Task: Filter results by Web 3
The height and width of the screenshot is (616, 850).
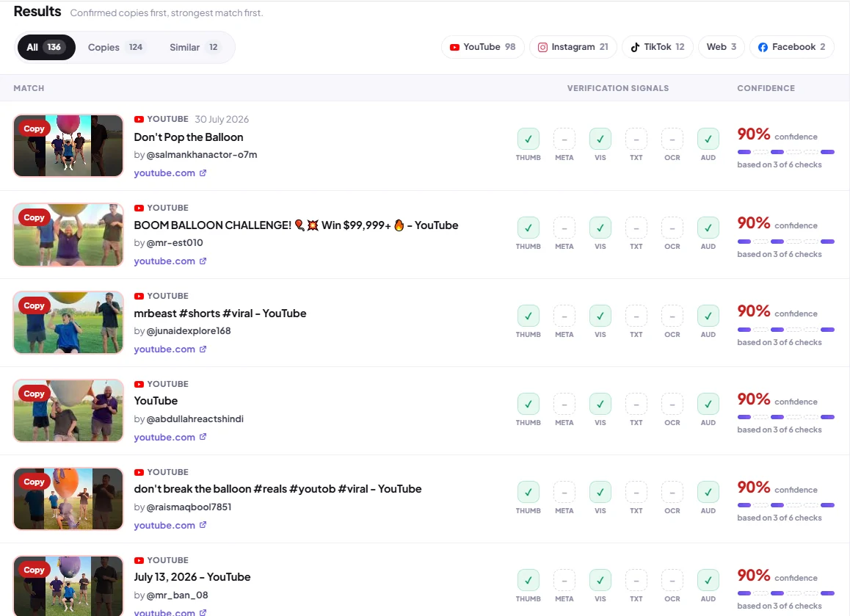Action: click(x=722, y=47)
